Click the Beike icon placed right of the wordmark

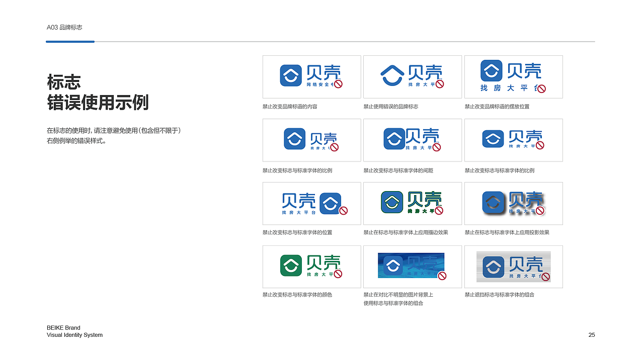[330, 203]
